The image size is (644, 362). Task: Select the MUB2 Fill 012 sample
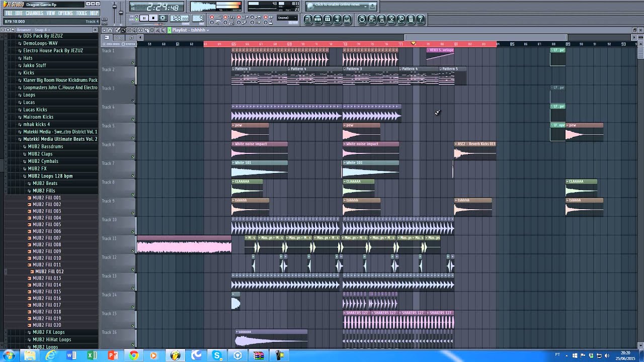coord(49,271)
